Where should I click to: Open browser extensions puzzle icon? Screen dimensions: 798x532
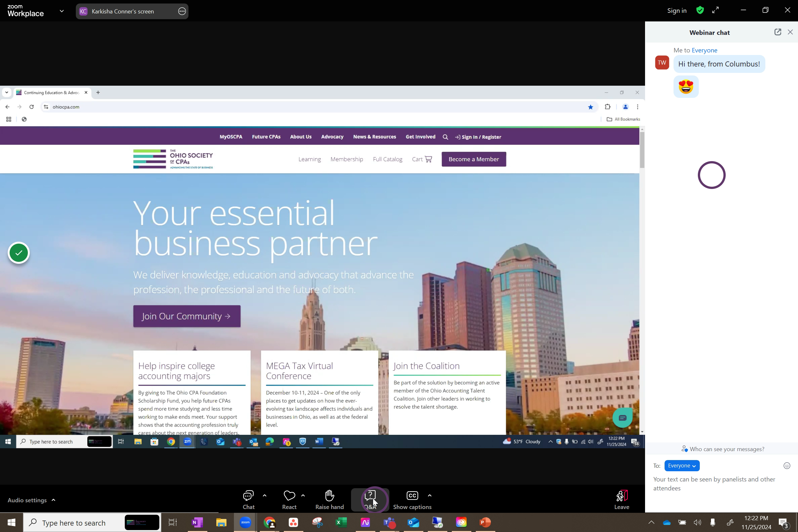[x=608, y=107]
